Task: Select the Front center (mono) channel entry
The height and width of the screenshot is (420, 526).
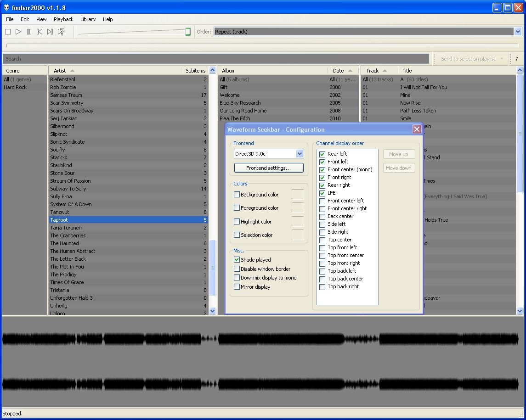Action: point(350,170)
